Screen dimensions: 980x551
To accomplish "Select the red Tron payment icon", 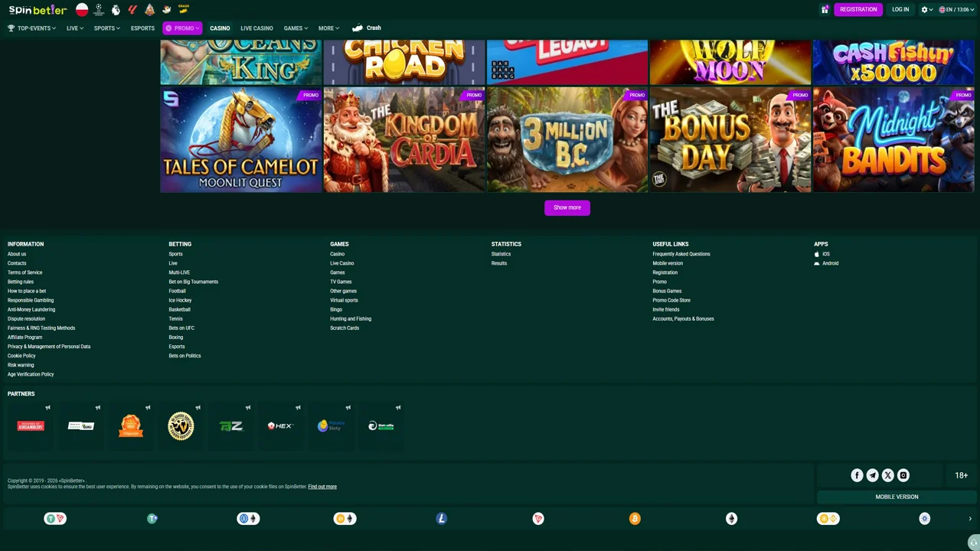I will pyautogui.click(x=538, y=519).
